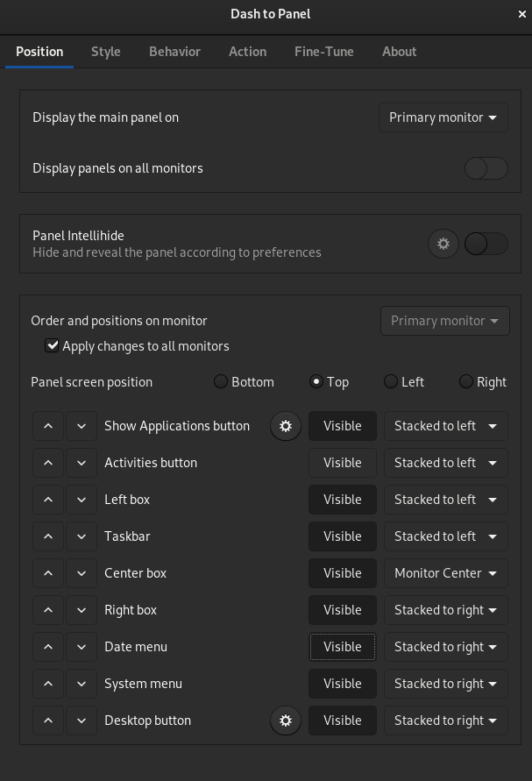Open Desktop button position dropdown

[446, 721]
